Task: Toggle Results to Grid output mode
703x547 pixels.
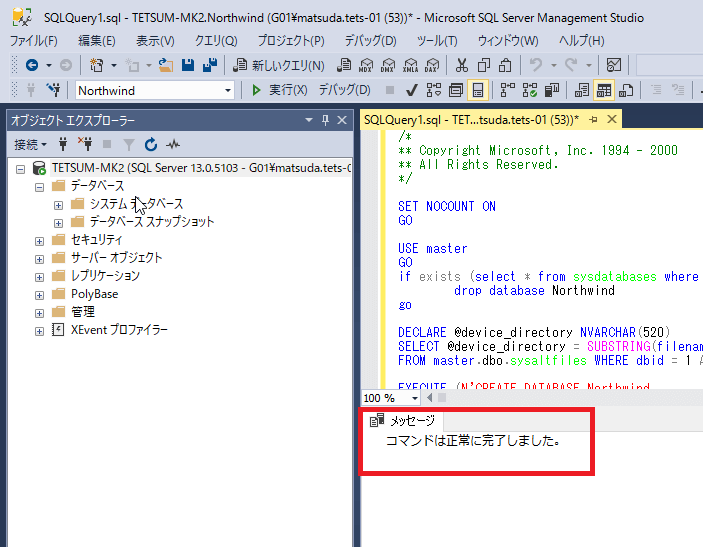Action: pyautogui.click(x=604, y=90)
